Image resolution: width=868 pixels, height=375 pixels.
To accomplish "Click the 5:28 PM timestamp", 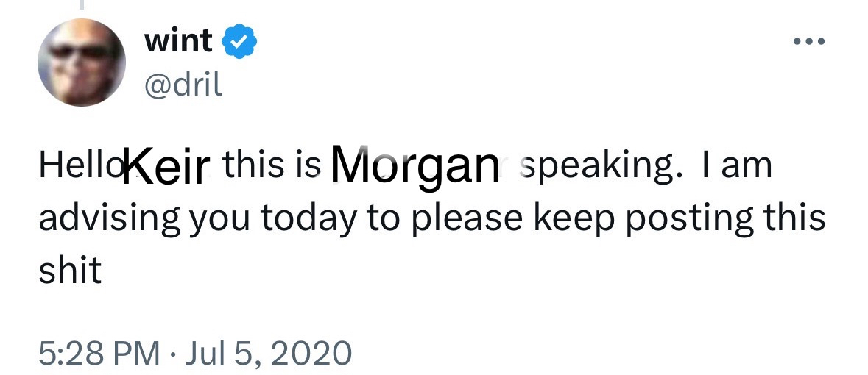I will 99,354.
